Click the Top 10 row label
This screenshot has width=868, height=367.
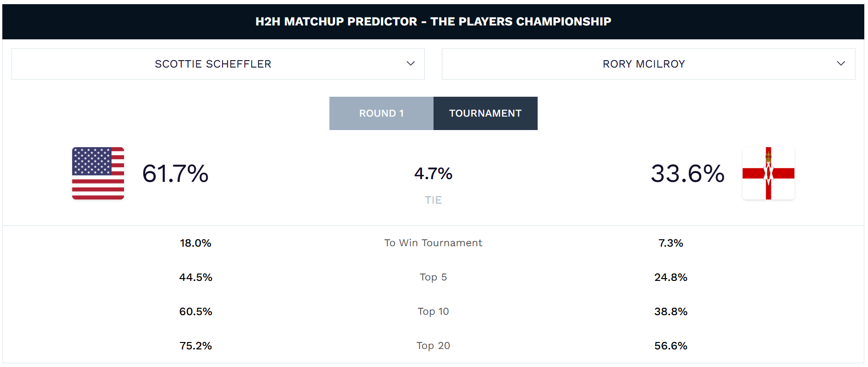pyautogui.click(x=433, y=311)
